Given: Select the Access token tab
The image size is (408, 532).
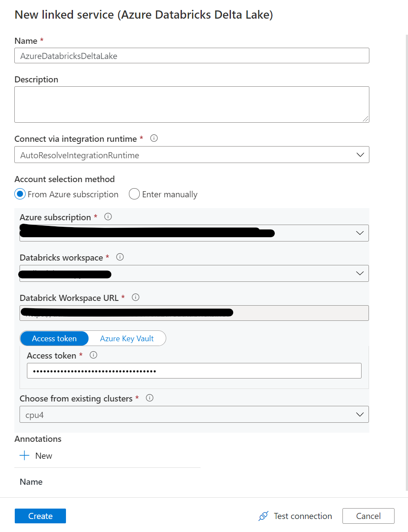Looking at the screenshot, I should [x=54, y=339].
